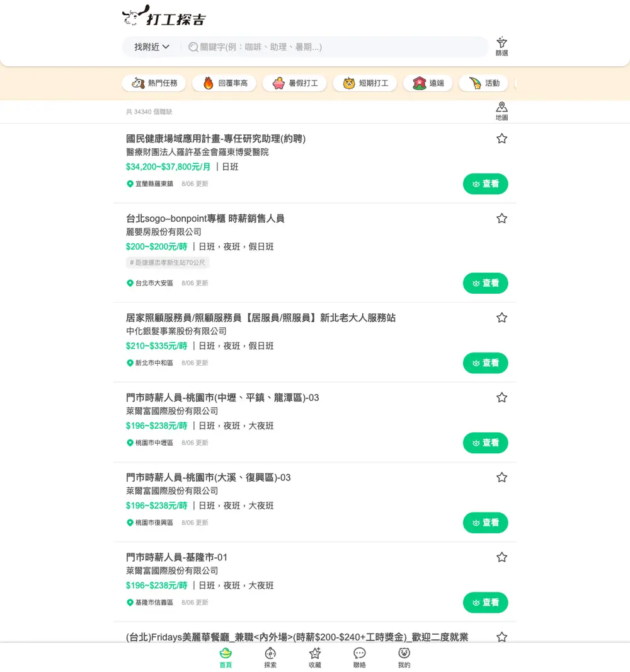Select the 回覆率高 category chip
The height and width of the screenshot is (672, 630).
pyautogui.click(x=224, y=83)
